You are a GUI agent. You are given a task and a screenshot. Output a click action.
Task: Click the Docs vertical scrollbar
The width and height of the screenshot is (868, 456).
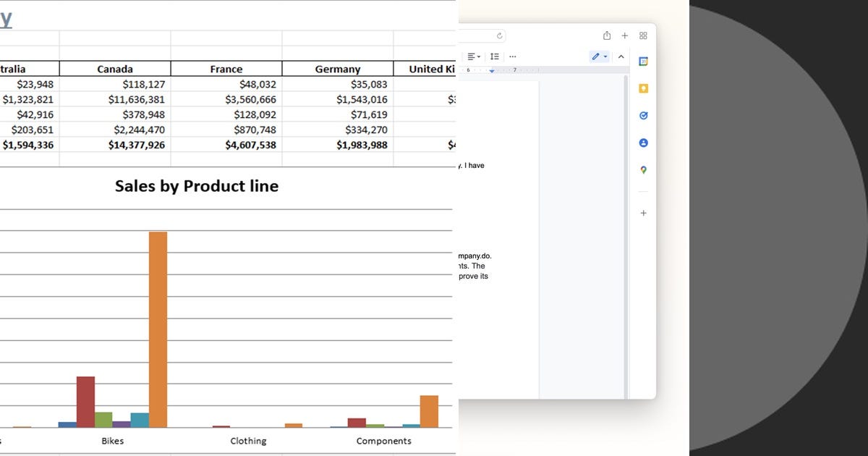click(x=626, y=235)
